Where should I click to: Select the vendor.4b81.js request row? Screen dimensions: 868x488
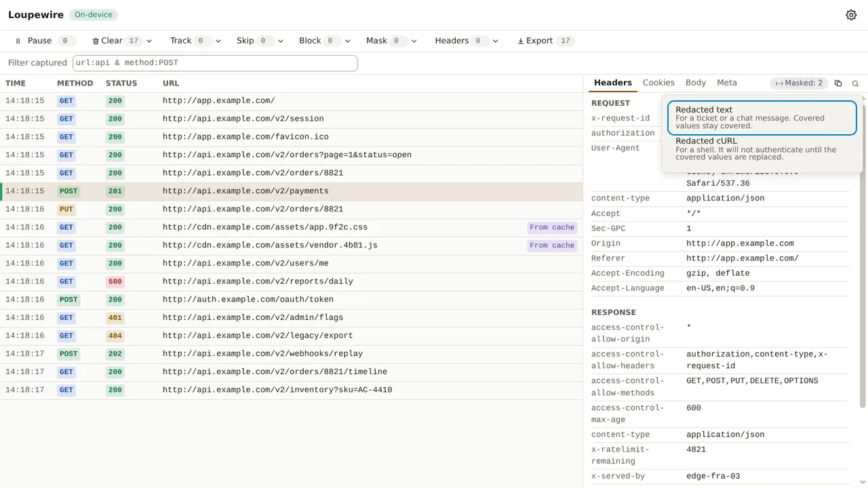[292, 245]
